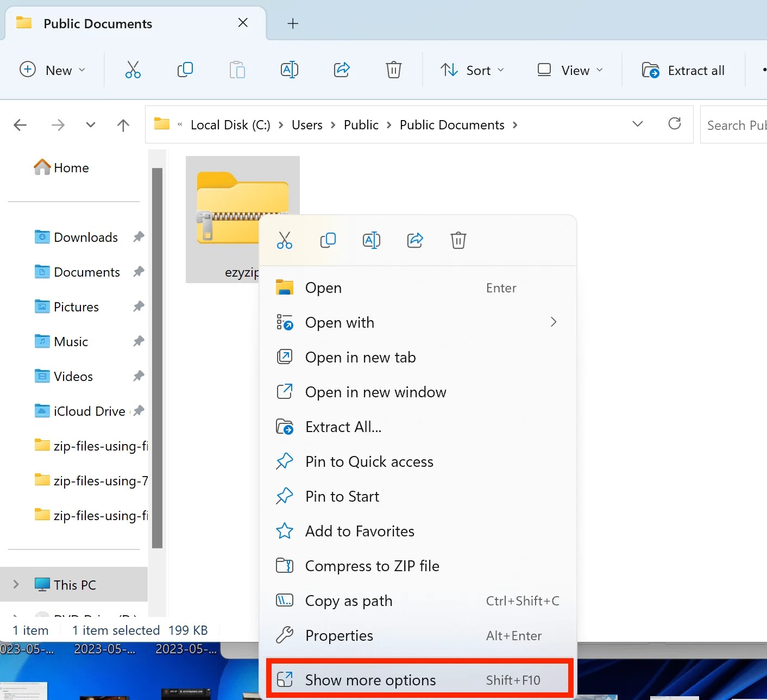The width and height of the screenshot is (767, 700).
Task: Select the Rename icon in the toolbar
Action: coord(290,70)
